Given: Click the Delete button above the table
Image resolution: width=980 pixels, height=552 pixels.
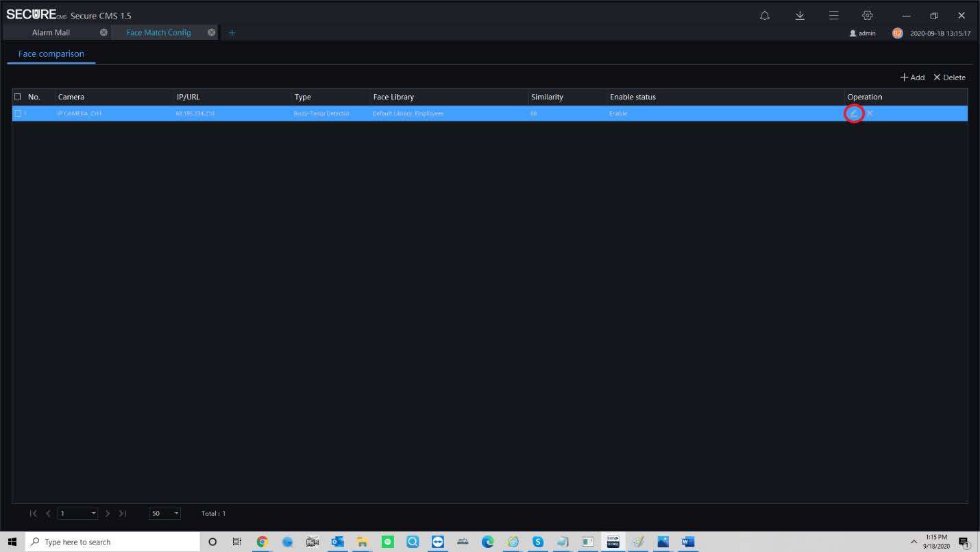Looking at the screenshot, I should tap(949, 77).
